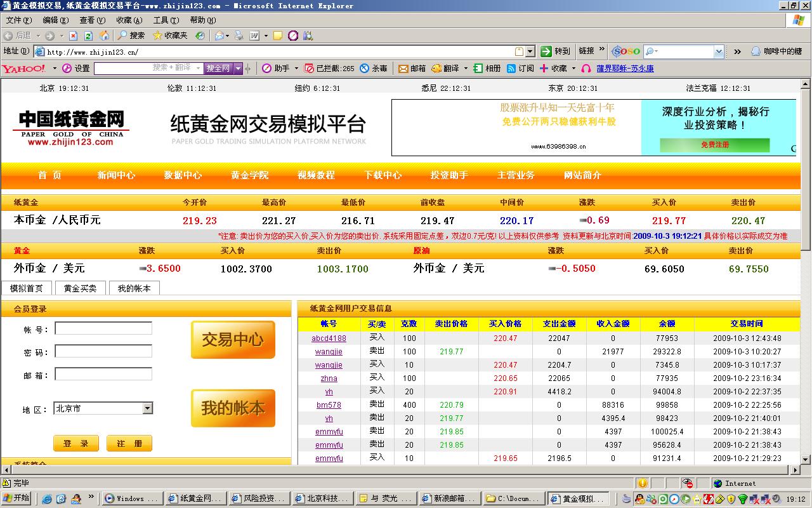Click the Research books icon in IE toolbar
The width and height of the screenshot is (812, 508).
308,36
